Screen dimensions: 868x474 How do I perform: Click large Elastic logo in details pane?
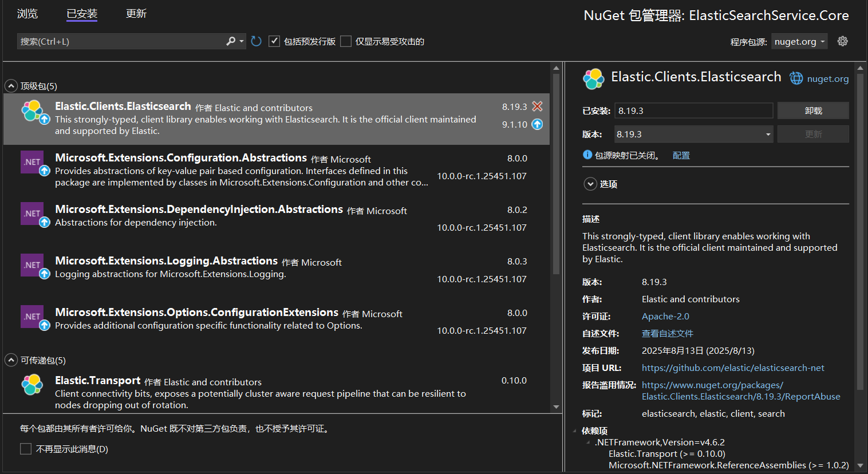pyautogui.click(x=594, y=78)
